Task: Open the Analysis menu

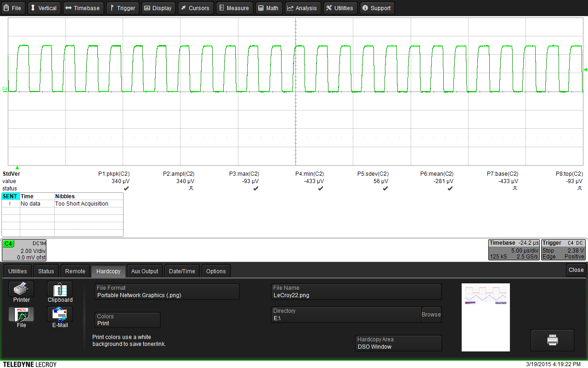Action: coord(303,8)
